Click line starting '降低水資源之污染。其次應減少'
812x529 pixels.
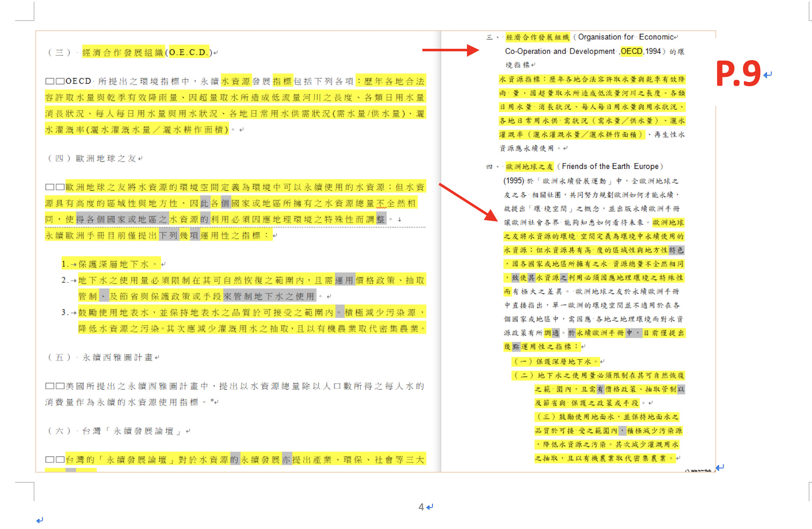[x=252, y=328]
